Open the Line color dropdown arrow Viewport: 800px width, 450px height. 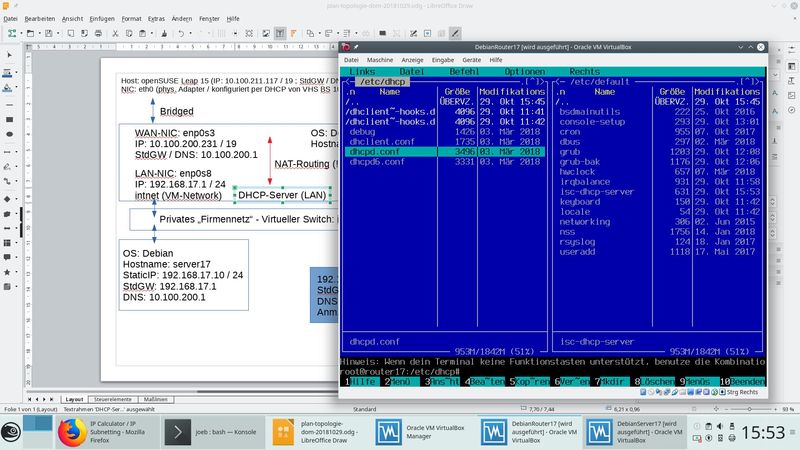point(16,72)
